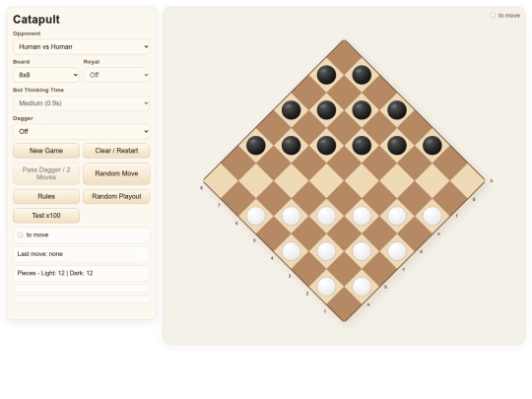Click the Catapult title heading
This screenshot has height=399, width=532.
(36, 20)
